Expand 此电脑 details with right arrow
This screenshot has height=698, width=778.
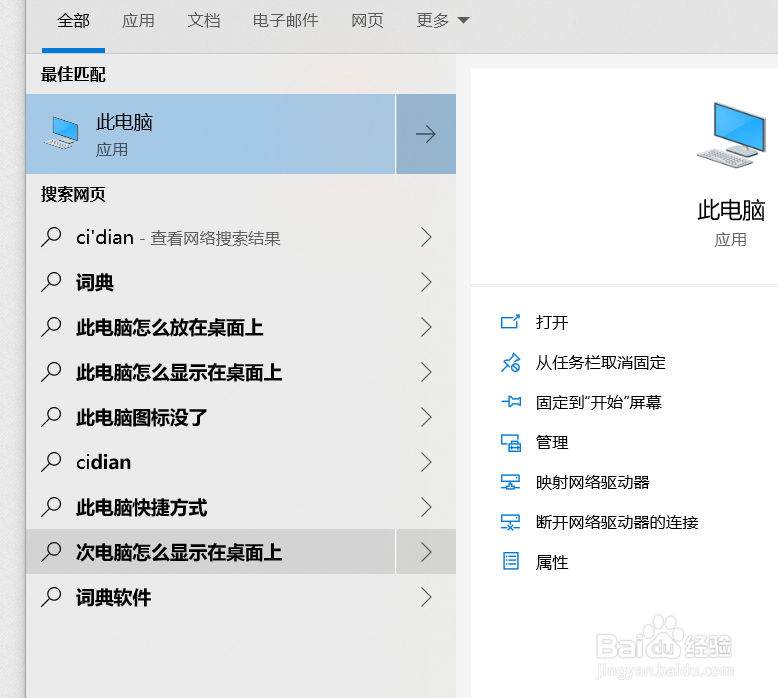426,134
